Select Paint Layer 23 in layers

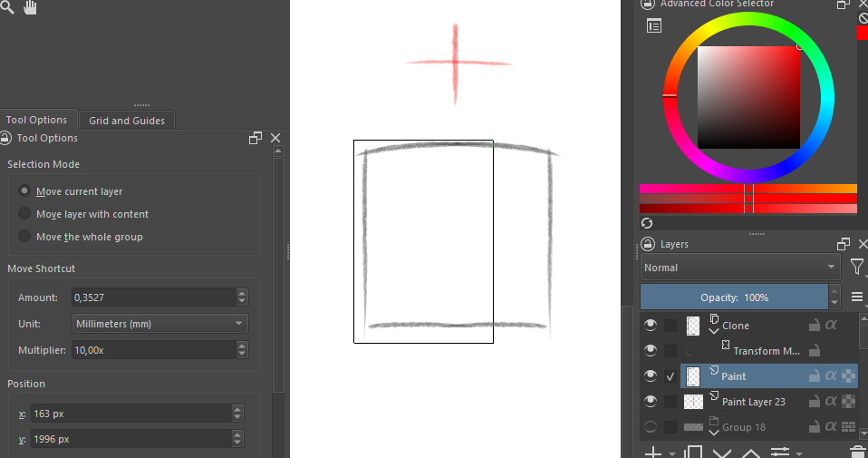click(x=769, y=401)
